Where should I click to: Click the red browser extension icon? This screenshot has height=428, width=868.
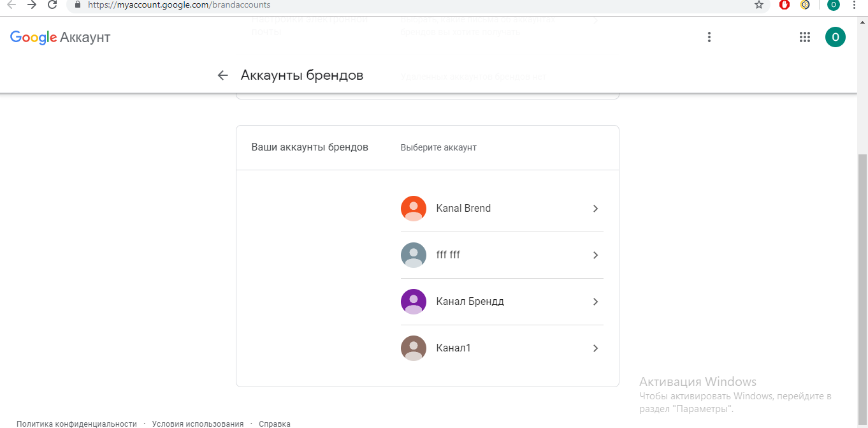(x=784, y=5)
